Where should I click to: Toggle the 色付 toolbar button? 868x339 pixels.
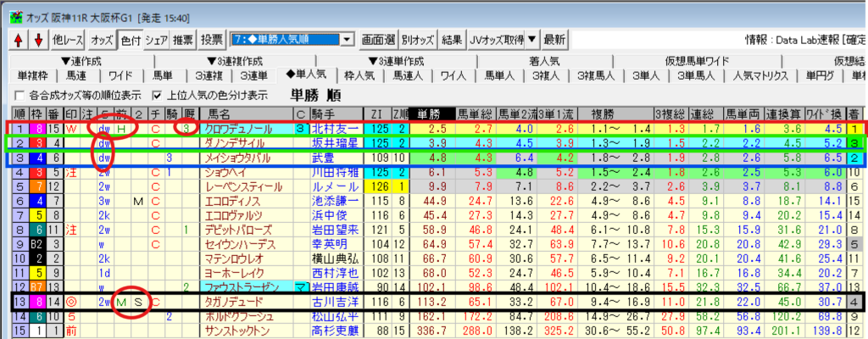point(130,40)
